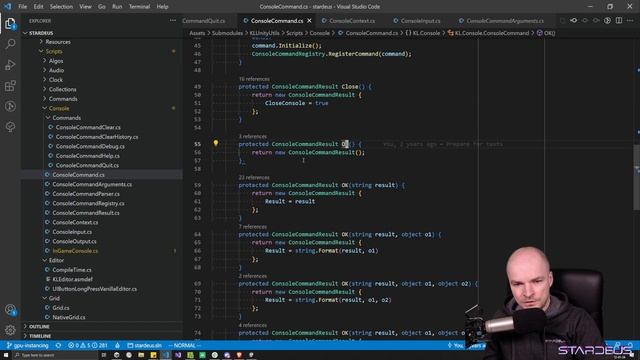
Task: Click the stardeus.sln project status item
Action: 144,345
